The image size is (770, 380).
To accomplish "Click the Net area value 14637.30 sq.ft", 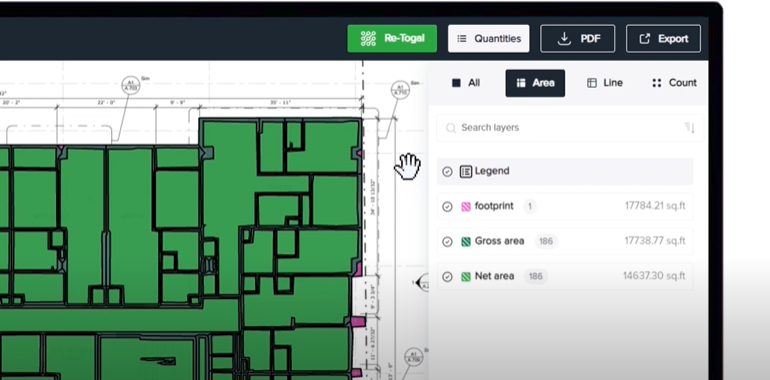I will pyautogui.click(x=654, y=276).
